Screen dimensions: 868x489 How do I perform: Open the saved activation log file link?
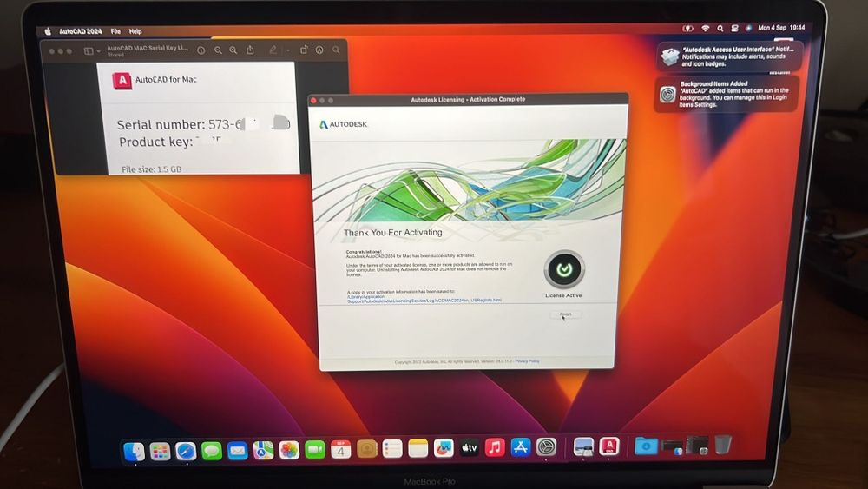point(424,299)
